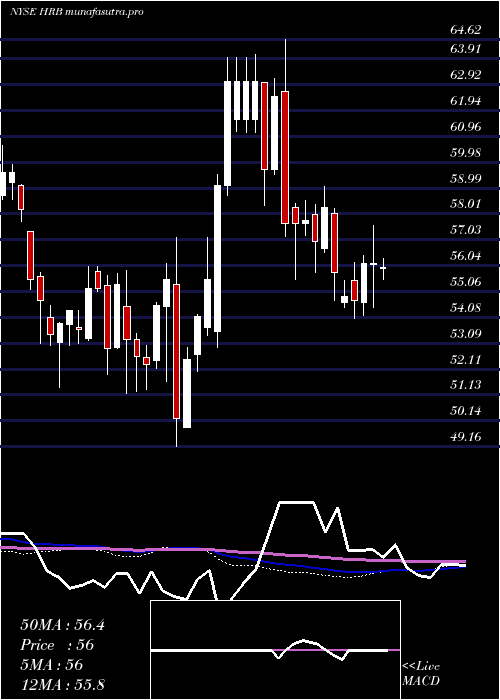Click the <<Live MACD label
500x700 pixels.
point(421,674)
